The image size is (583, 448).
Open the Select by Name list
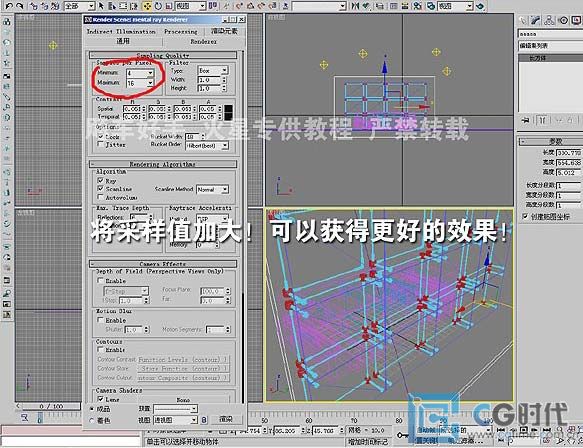pyautogui.click(x=112, y=6)
